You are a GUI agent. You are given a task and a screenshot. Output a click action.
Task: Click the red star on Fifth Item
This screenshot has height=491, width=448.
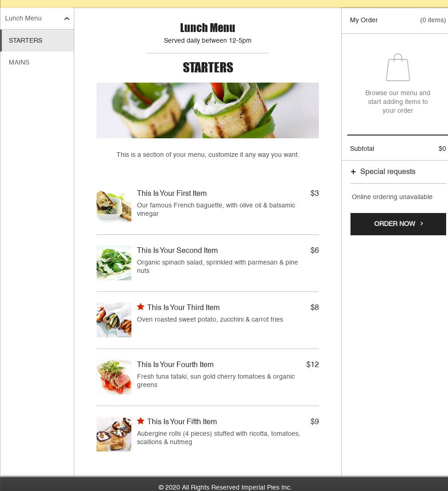[141, 421]
